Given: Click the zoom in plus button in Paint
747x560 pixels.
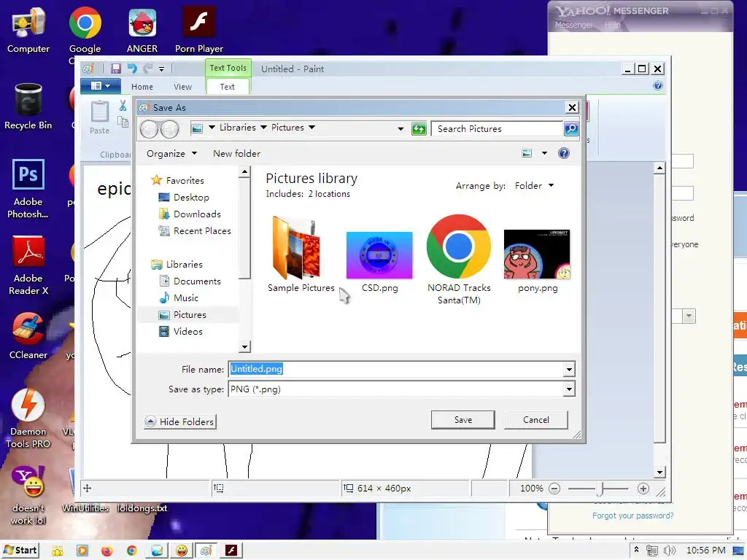Looking at the screenshot, I should pyautogui.click(x=643, y=489).
